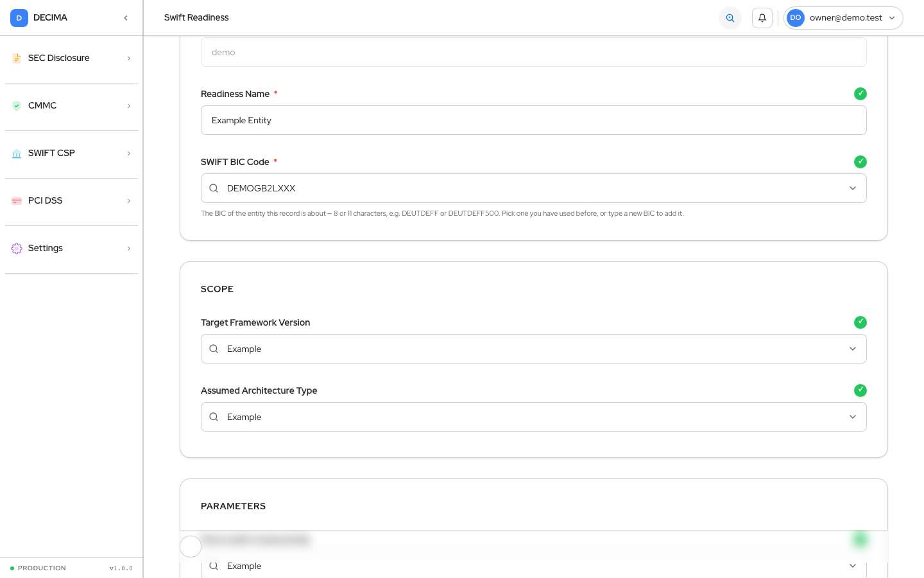Viewport: 924px width, 578px height.
Task: Click the SWIFT BIC Code green checkmark
Action: 860,162
